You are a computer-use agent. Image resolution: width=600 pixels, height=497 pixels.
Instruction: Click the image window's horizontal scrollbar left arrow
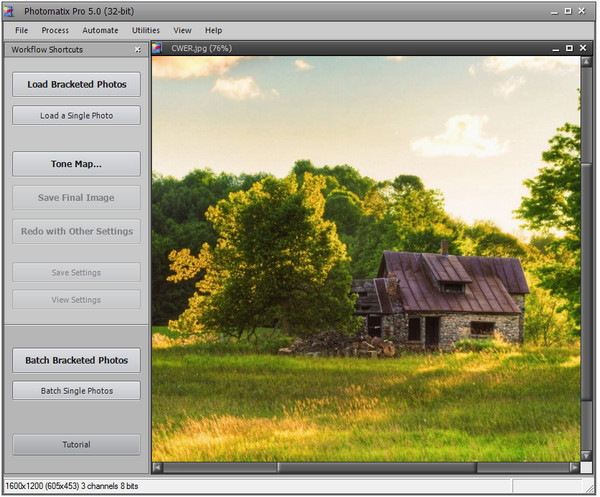[x=158, y=467]
